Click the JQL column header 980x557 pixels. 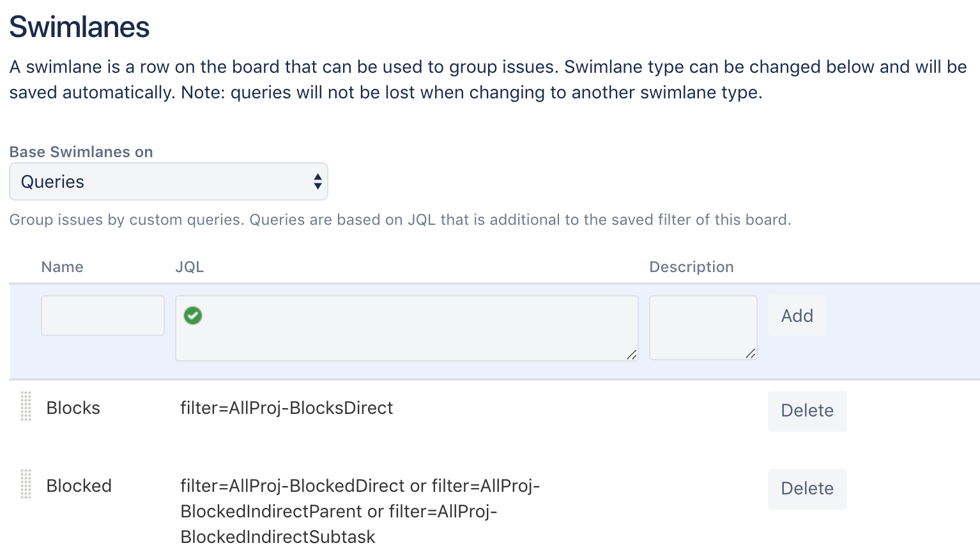(x=190, y=267)
